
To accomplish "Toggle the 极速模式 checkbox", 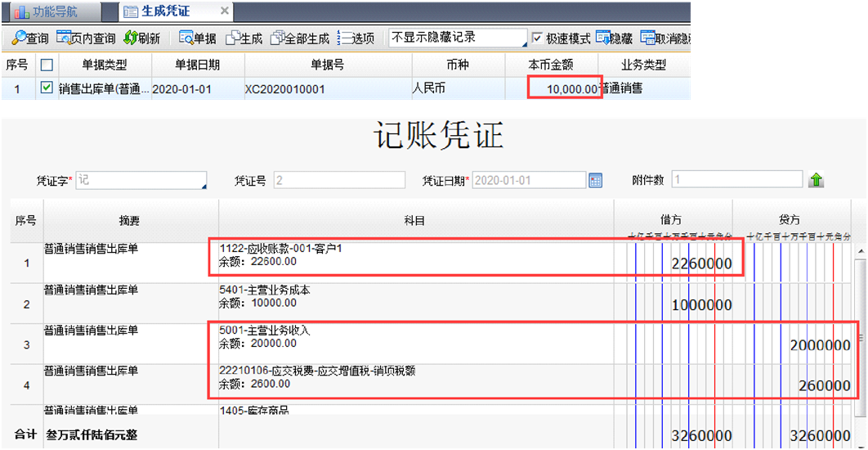I will coord(536,38).
